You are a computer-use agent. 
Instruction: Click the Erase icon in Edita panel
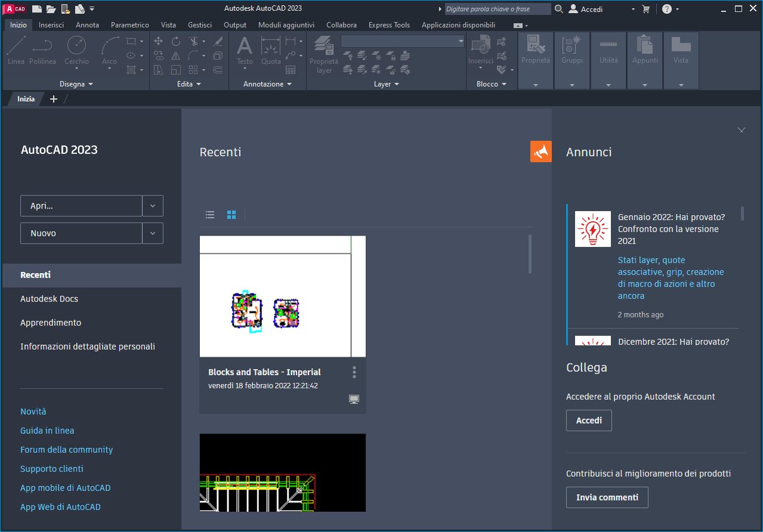(x=218, y=41)
